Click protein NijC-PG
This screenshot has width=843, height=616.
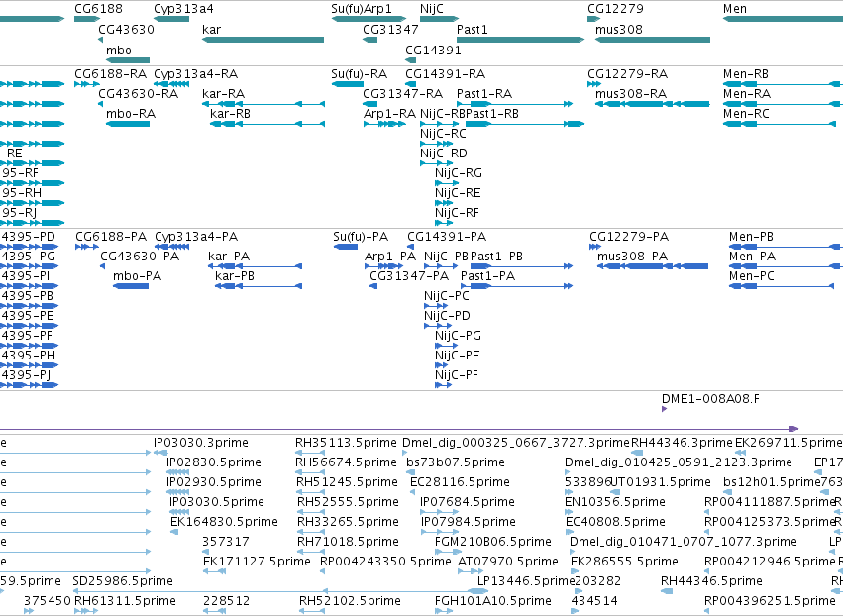click(458, 336)
